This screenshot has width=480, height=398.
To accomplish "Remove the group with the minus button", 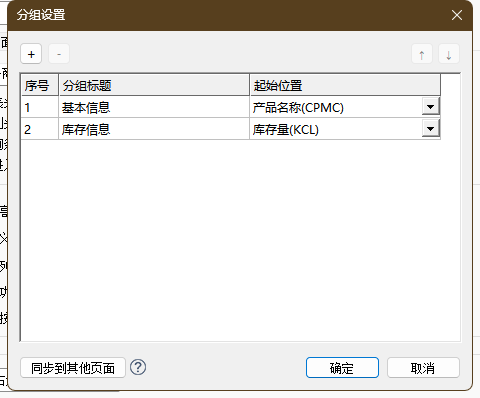I will click(x=59, y=54).
